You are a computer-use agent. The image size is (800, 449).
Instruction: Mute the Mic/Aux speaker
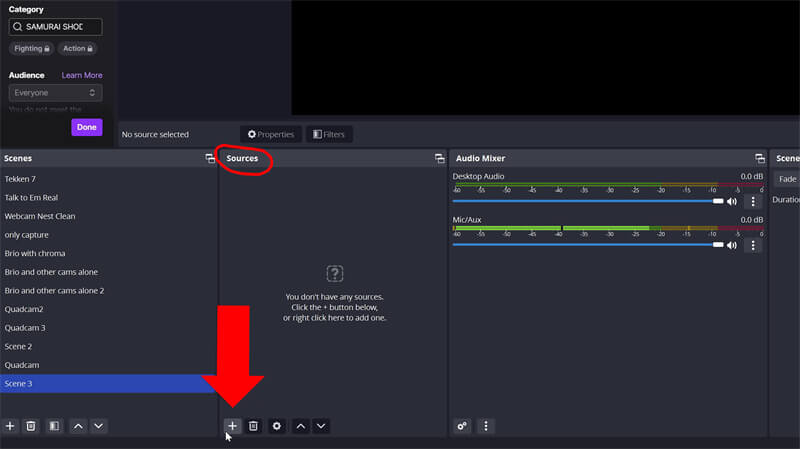coord(732,245)
